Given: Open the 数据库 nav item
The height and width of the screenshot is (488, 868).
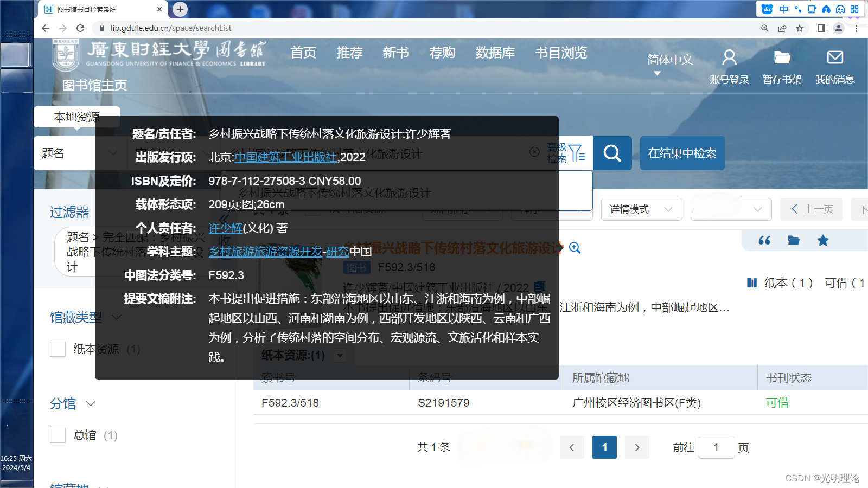Looking at the screenshot, I should [x=495, y=53].
